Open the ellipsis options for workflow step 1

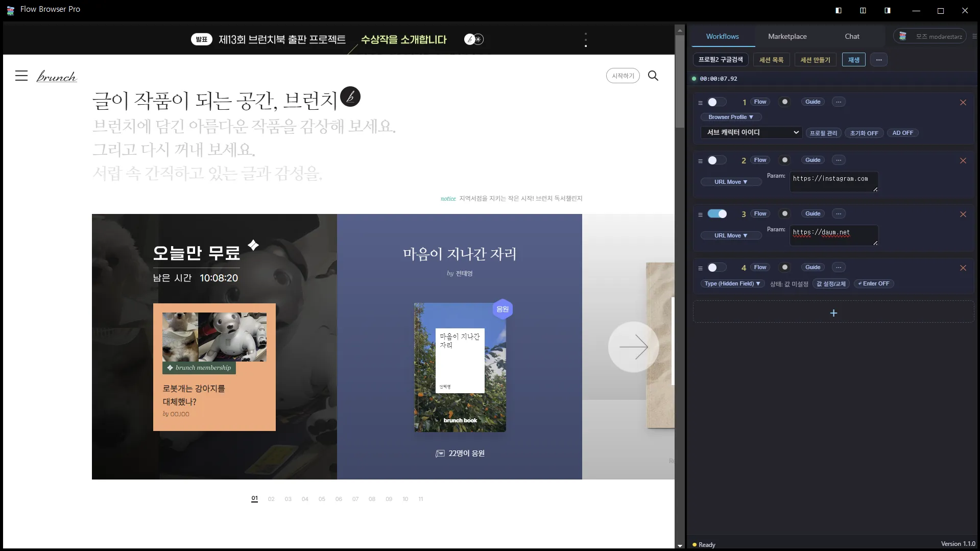[838, 102]
